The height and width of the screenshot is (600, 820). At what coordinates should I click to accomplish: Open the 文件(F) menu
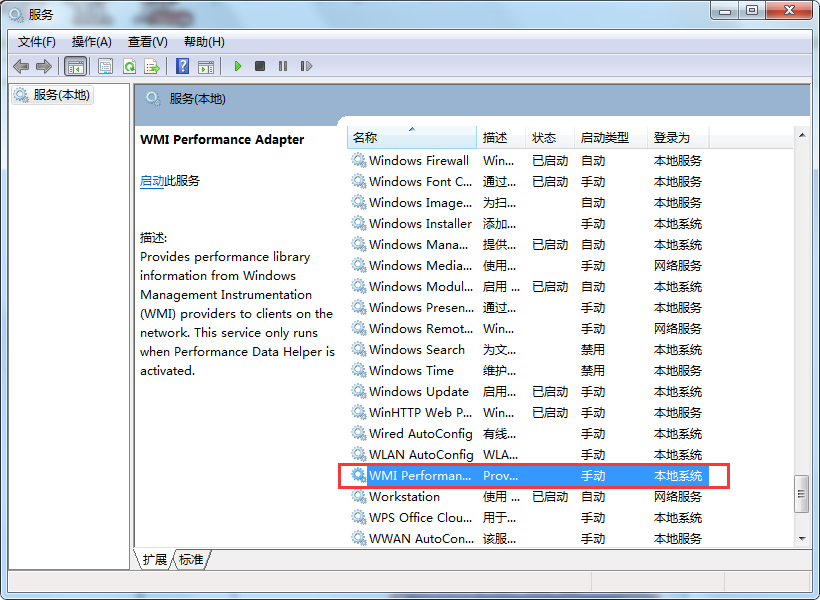37,42
